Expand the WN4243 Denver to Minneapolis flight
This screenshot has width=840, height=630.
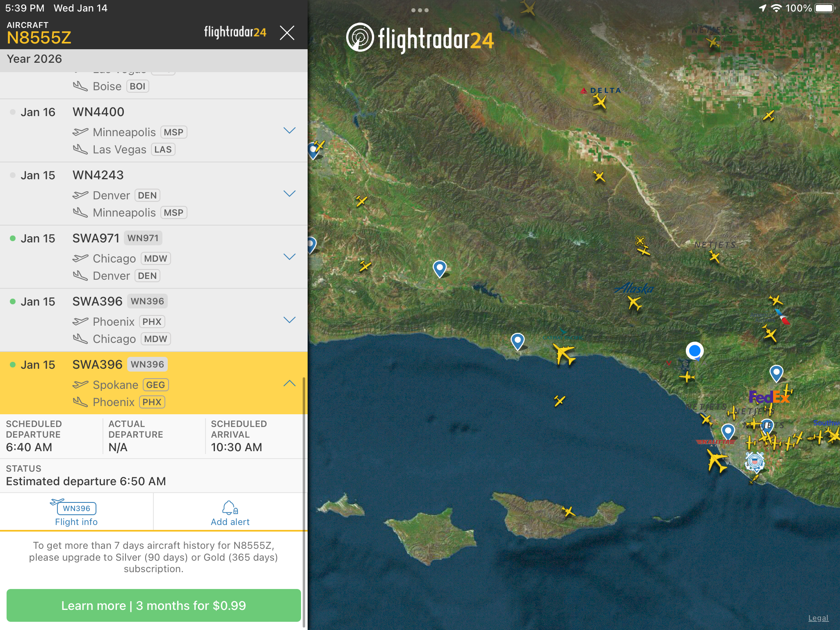point(290,194)
